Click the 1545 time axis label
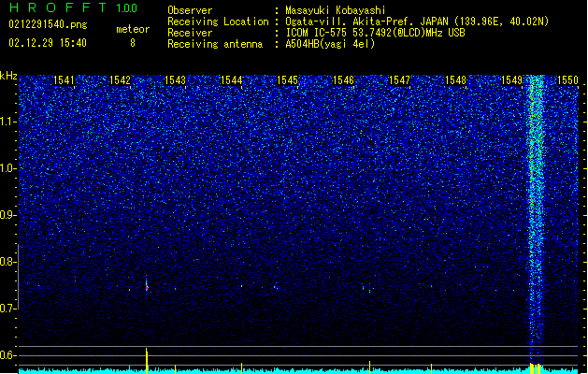This screenshot has width=588, height=374. [x=288, y=79]
